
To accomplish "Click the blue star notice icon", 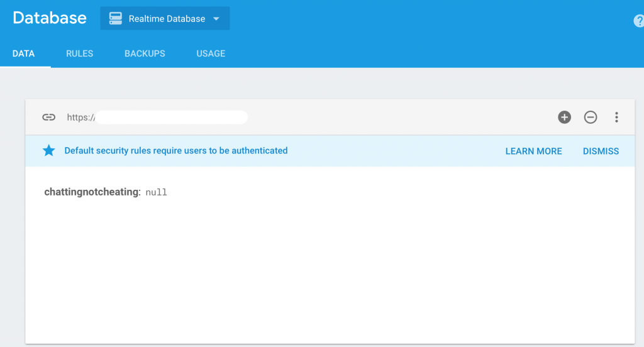I will pos(49,150).
